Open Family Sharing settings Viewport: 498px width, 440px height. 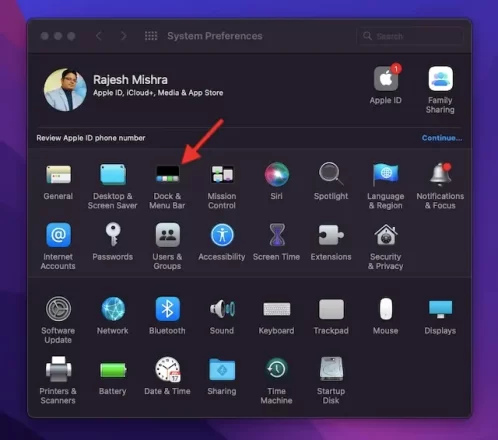pyautogui.click(x=440, y=79)
